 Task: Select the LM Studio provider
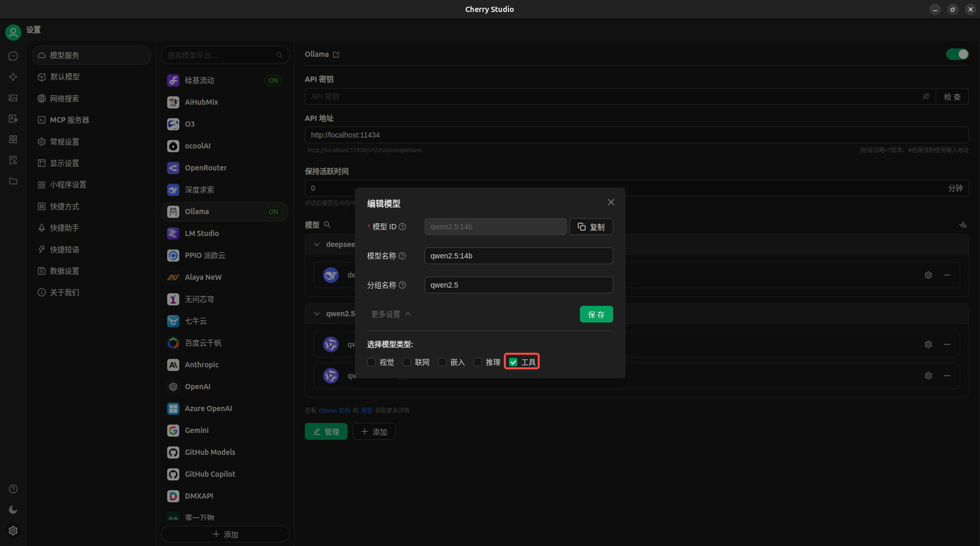(225, 233)
